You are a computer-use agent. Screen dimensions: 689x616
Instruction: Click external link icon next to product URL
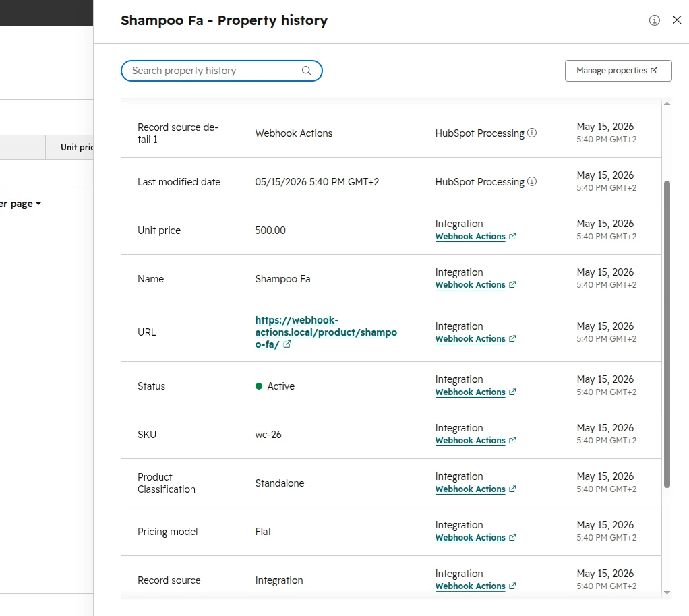click(287, 344)
